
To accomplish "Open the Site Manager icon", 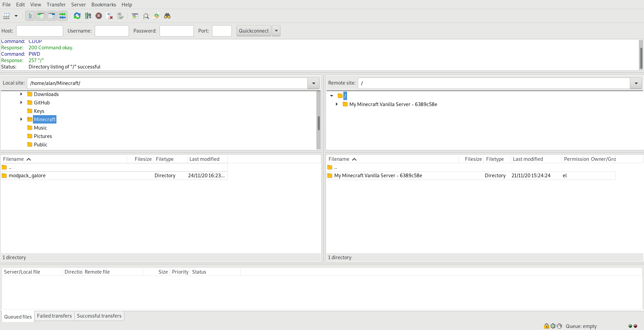I will pyautogui.click(x=6, y=16).
